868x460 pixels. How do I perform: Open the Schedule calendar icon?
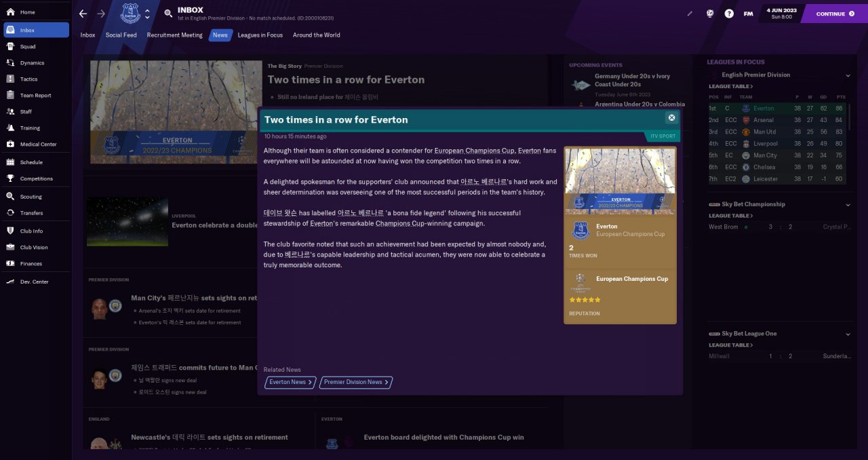coord(10,163)
